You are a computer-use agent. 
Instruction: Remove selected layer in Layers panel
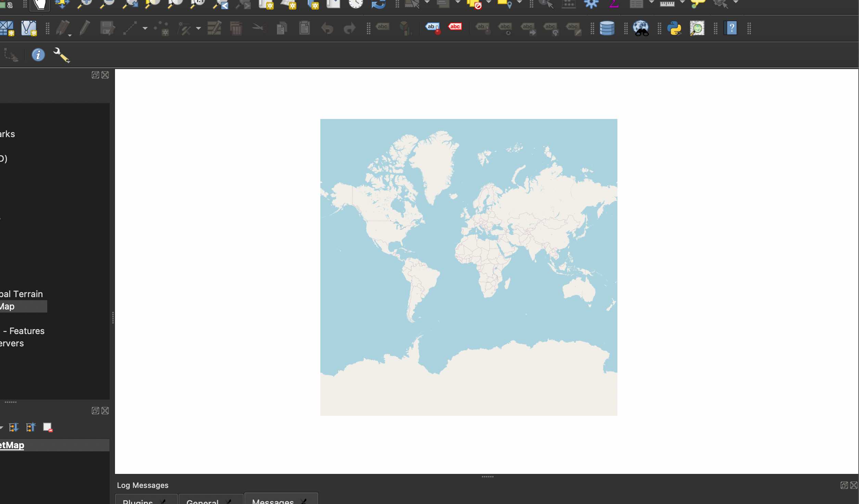tap(48, 427)
